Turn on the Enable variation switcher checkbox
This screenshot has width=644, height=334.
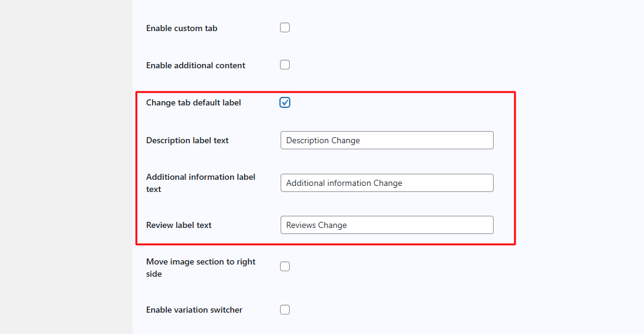coord(285,310)
